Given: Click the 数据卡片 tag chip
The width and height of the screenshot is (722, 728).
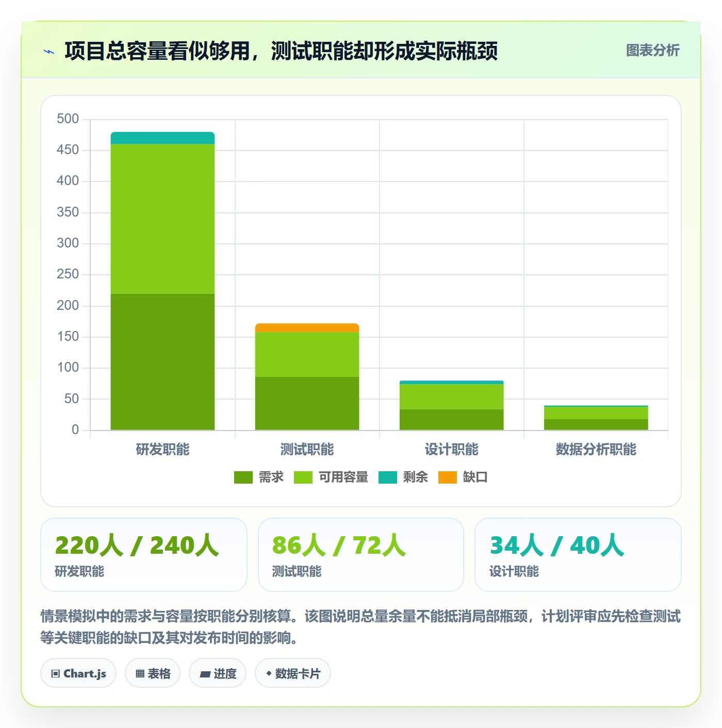Looking at the screenshot, I should pyautogui.click(x=293, y=673).
